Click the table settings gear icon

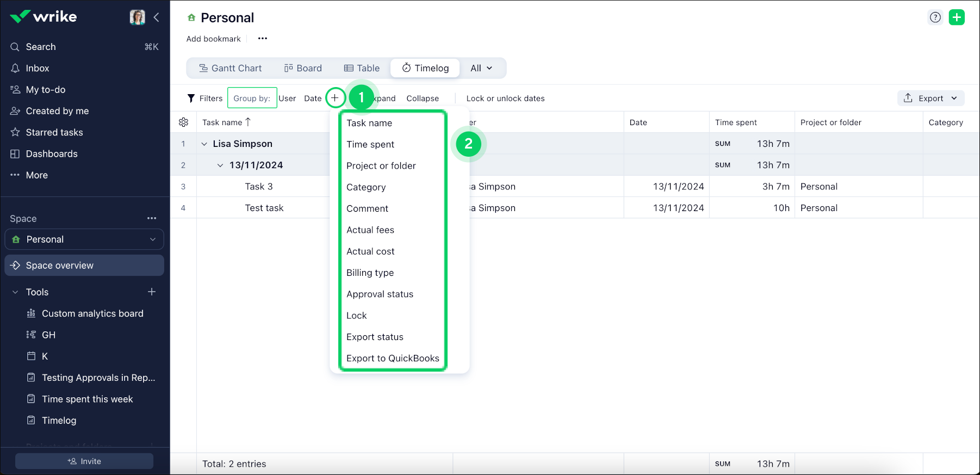coord(184,122)
